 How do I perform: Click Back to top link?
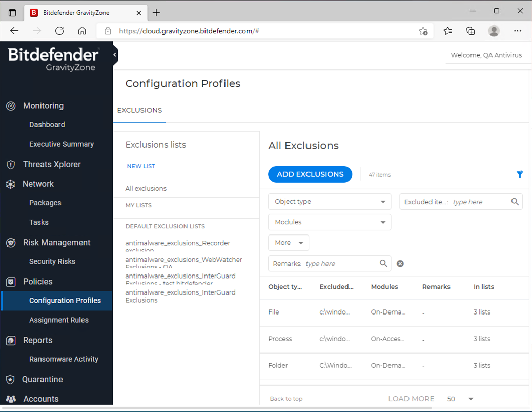286,399
